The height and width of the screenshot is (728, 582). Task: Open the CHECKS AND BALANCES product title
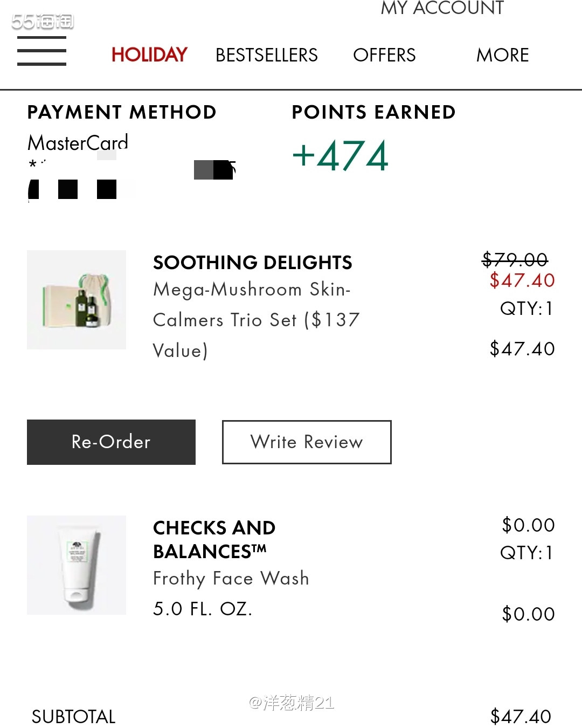click(214, 539)
